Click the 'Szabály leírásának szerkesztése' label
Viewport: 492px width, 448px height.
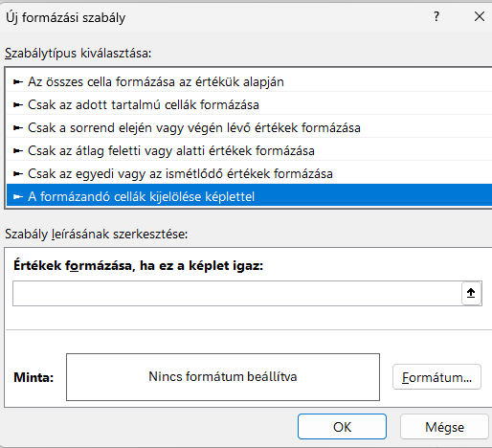click(97, 234)
